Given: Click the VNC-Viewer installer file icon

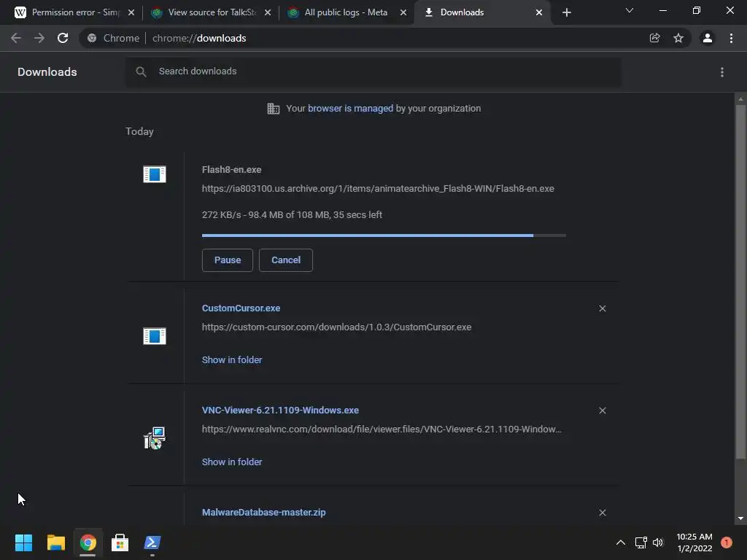Looking at the screenshot, I should pyautogui.click(x=155, y=438).
